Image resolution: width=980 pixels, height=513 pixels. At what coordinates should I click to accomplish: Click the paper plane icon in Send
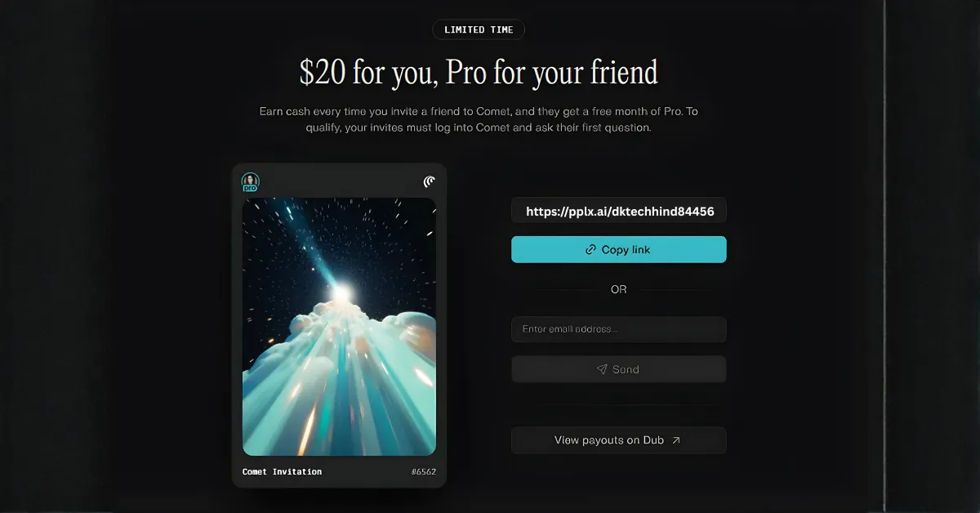click(x=603, y=369)
